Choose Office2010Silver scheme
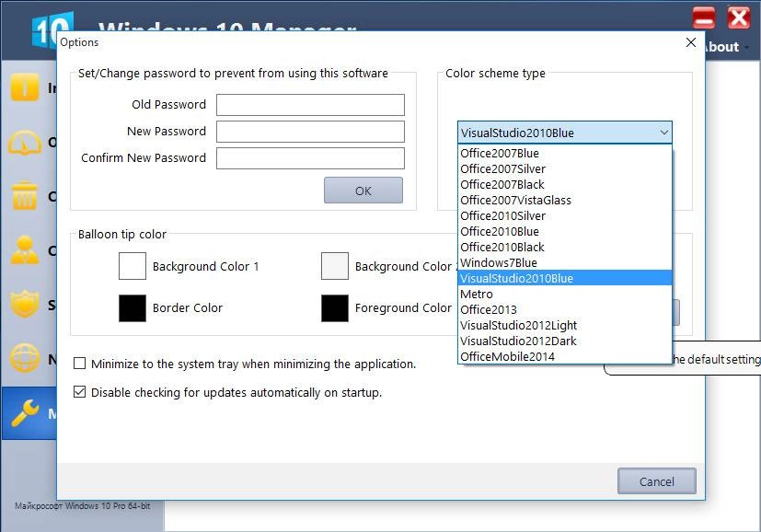This screenshot has width=761, height=532. (x=565, y=215)
